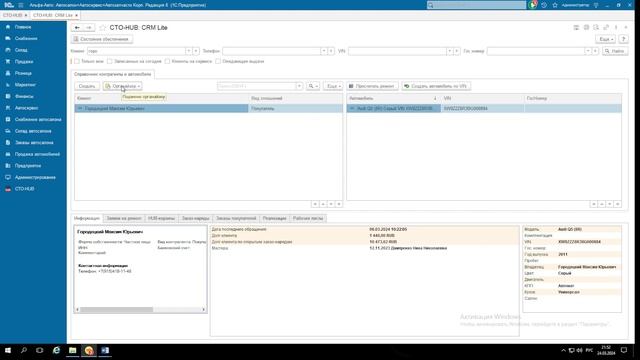Open the Предприятие sidebar section
Screen dimensions: 640x360
28,166
